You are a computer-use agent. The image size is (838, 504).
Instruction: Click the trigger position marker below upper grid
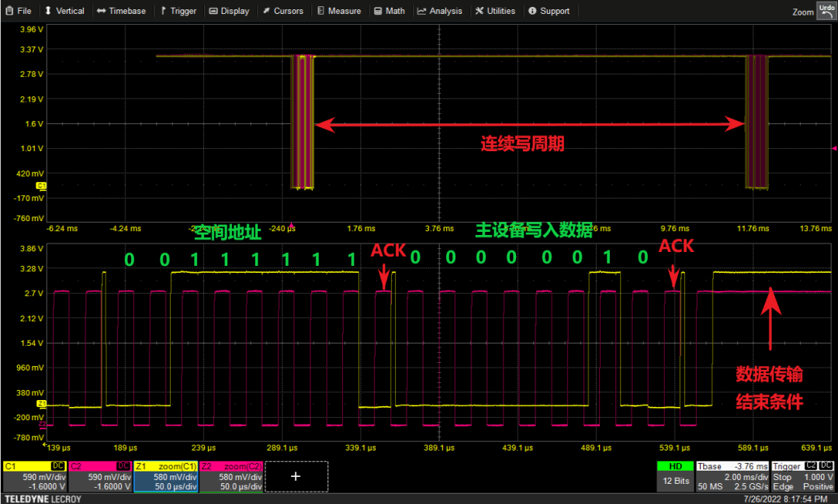coord(291,225)
